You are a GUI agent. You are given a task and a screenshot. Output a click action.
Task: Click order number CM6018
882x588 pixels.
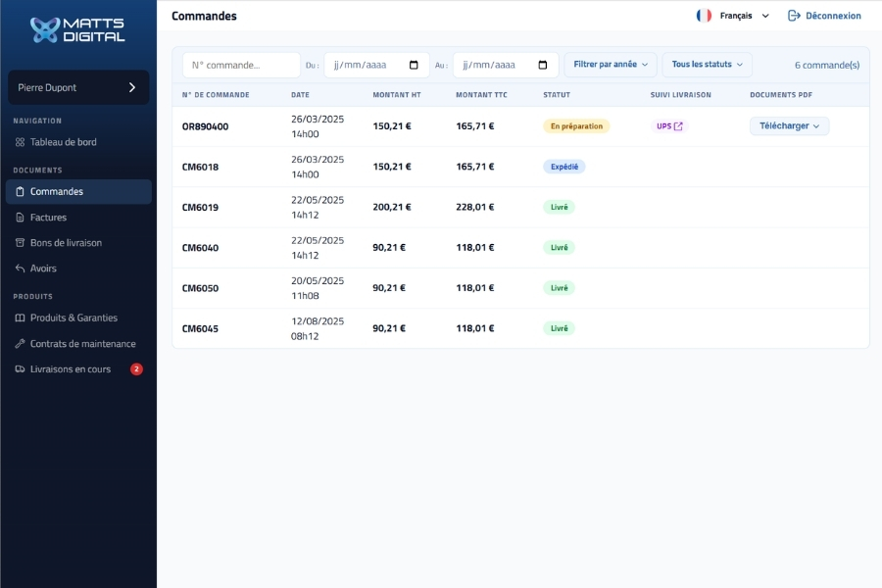[x=200, y=168]
